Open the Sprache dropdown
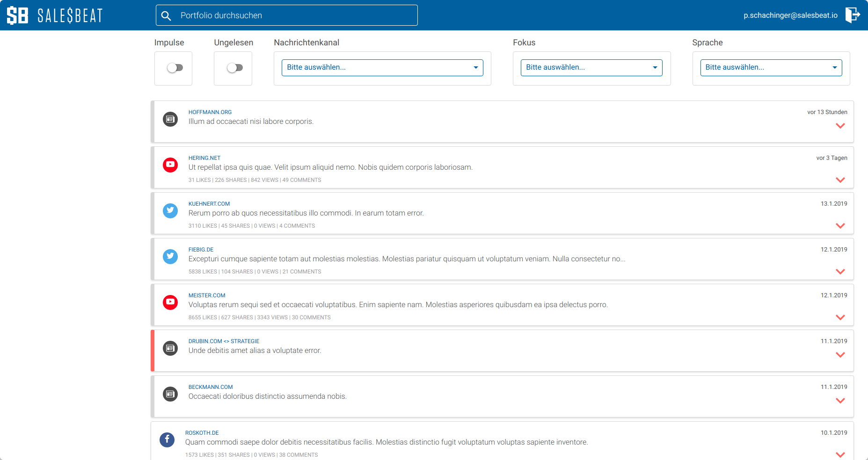The width and height of the screenshot is (868, 460). click(771, 68)
